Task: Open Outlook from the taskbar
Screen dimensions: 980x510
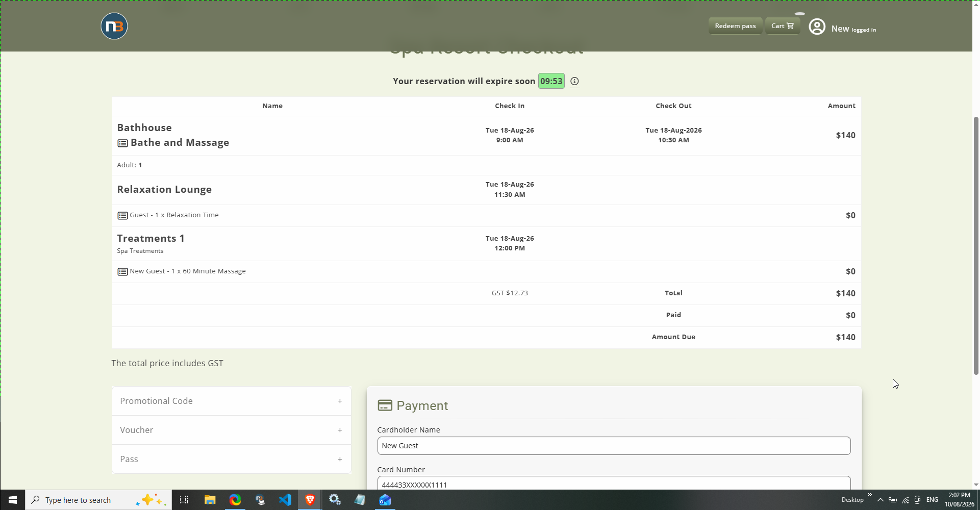Action: [x=385, y=500]
